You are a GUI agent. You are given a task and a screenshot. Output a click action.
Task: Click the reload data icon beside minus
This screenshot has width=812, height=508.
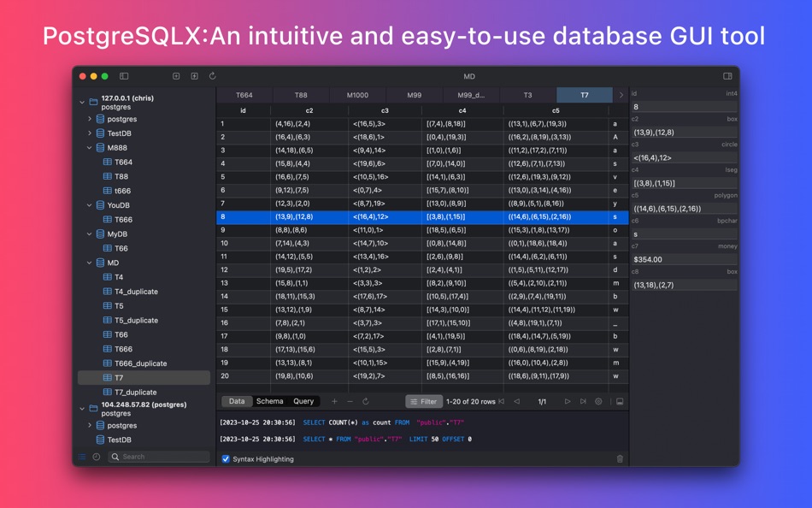pos(366,402)
